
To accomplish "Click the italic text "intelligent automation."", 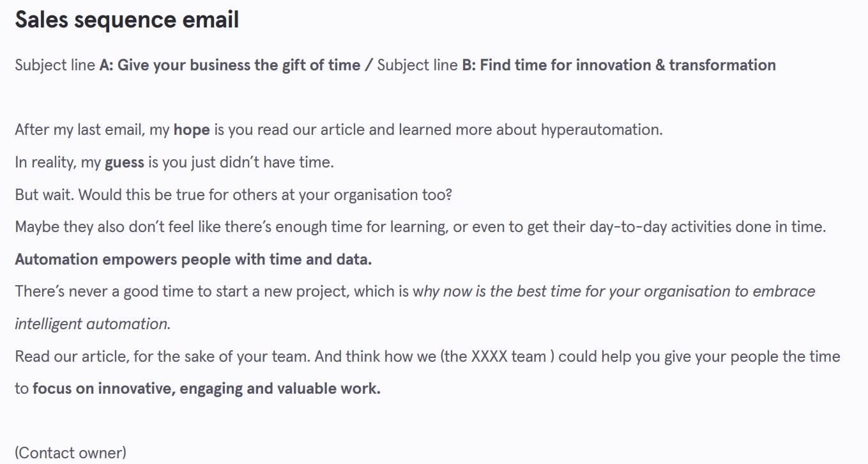I will coord(93,324).
